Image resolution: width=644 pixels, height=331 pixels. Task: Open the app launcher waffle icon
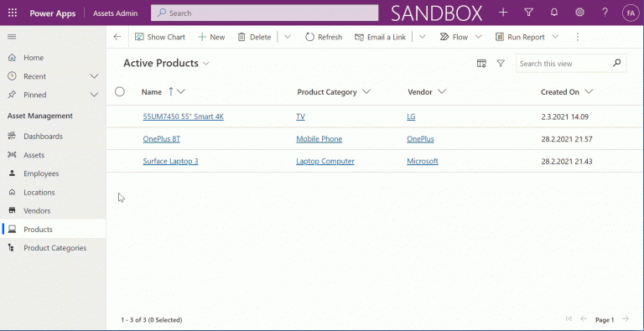13,13
